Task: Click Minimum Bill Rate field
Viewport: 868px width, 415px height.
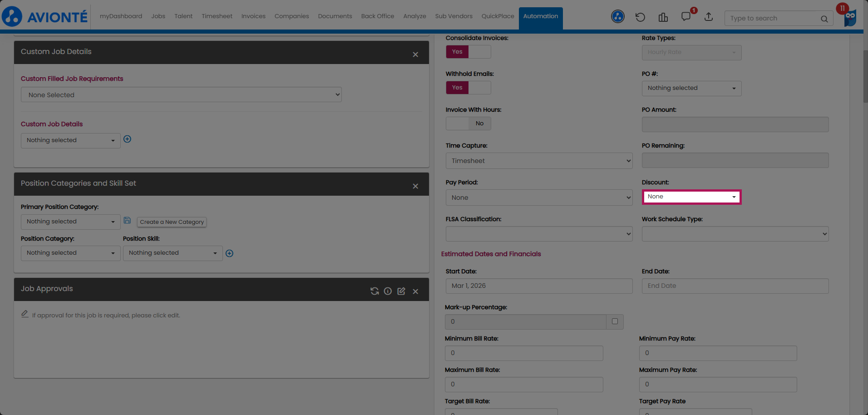Action: 524,353
